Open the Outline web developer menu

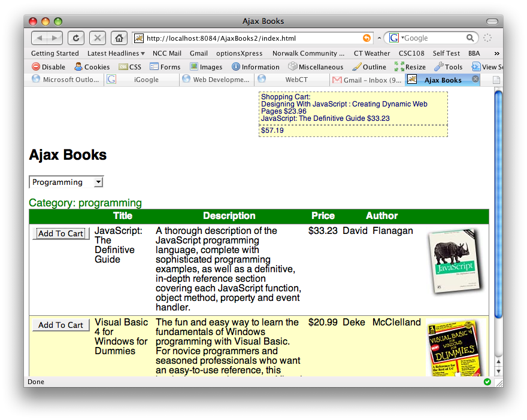[x=369, y=67]
